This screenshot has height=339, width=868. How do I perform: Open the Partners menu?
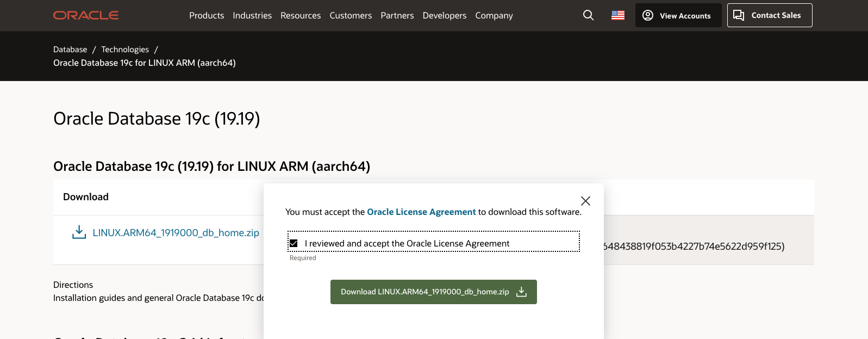[x=397, y=15]
